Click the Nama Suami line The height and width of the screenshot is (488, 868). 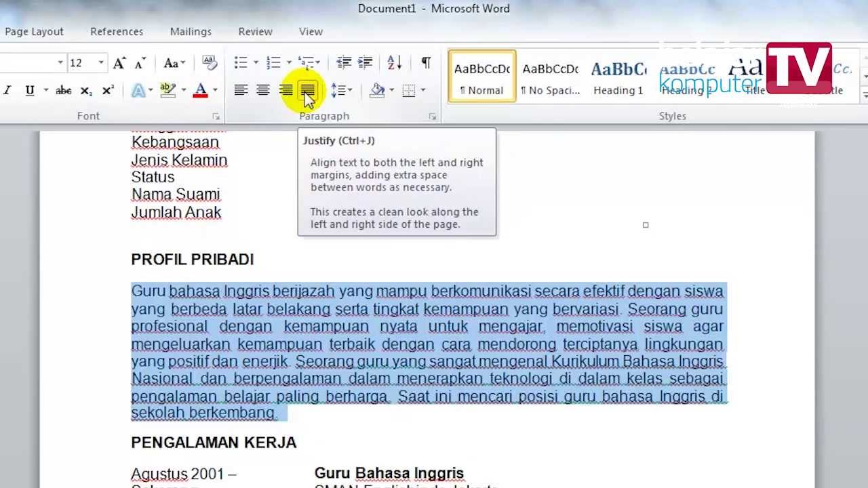click(x=176, y=195)
